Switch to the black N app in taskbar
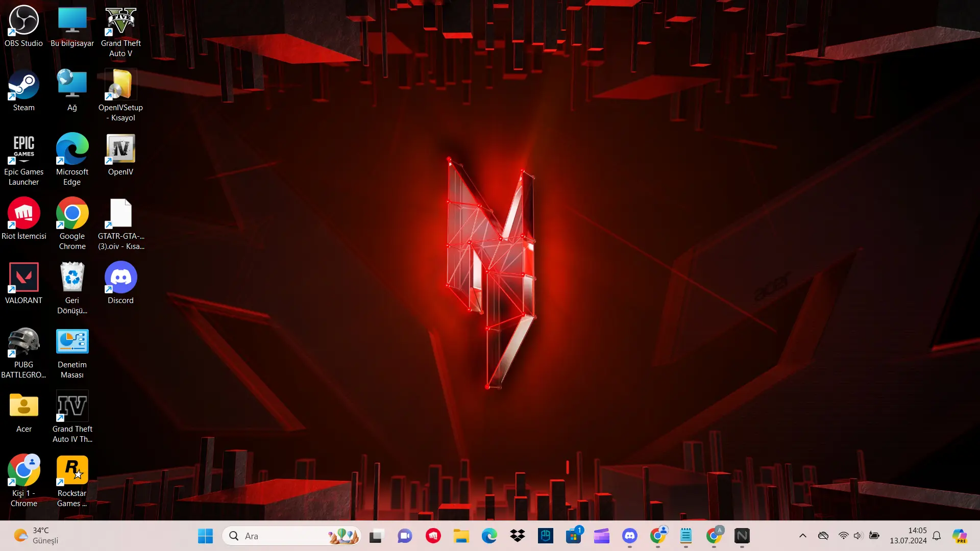This screenshot has height=551, width=980. point(742,536)
